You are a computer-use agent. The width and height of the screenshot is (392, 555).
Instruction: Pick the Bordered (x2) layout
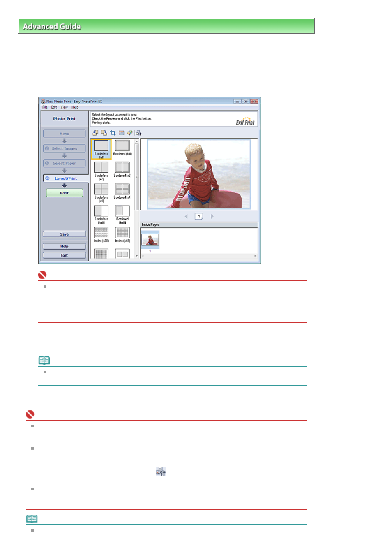tap(122, 170)
